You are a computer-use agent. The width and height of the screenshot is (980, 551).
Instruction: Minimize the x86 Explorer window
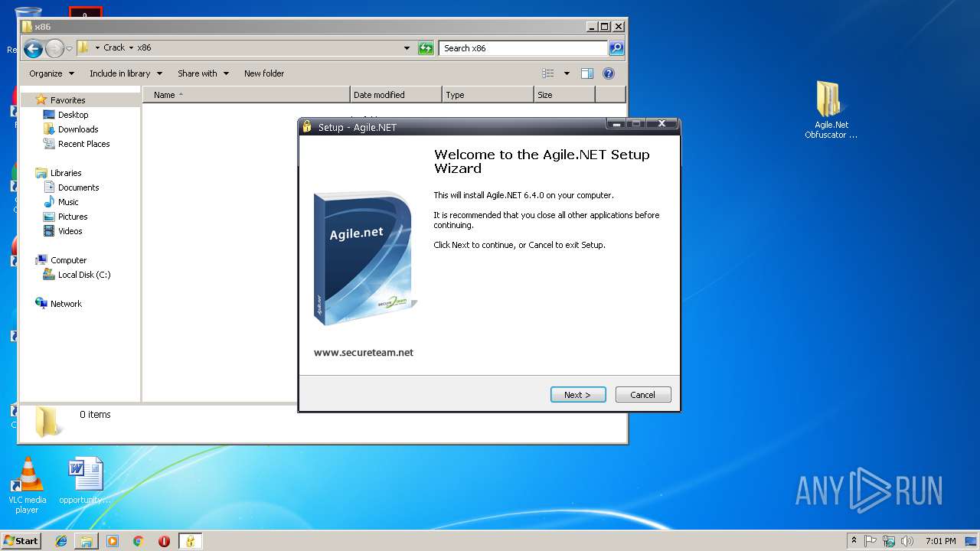coord(591,27)
